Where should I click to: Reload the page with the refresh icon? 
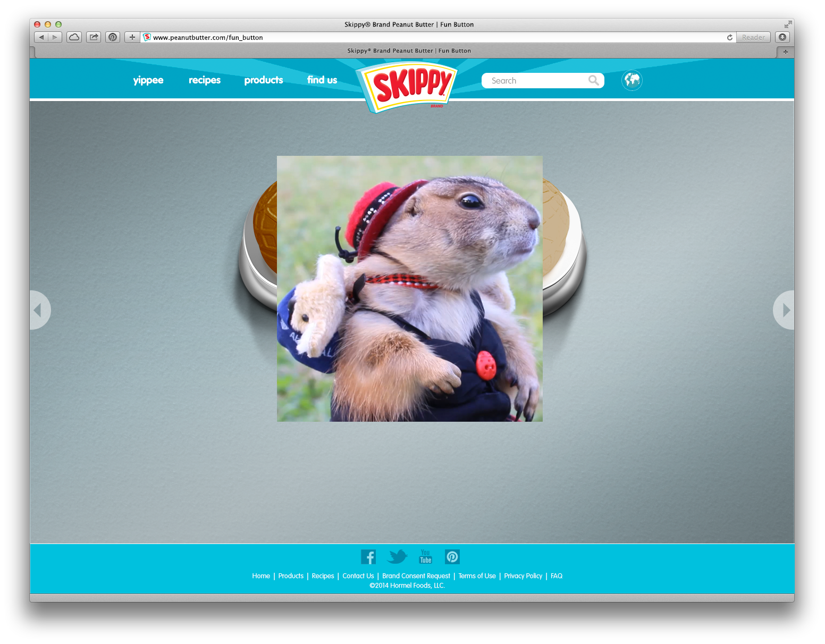click(730, 37)
